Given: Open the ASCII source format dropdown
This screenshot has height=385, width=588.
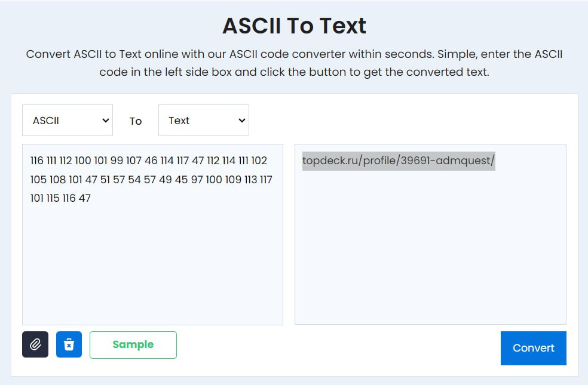Looking at the screenshot, I should point(67,121).
